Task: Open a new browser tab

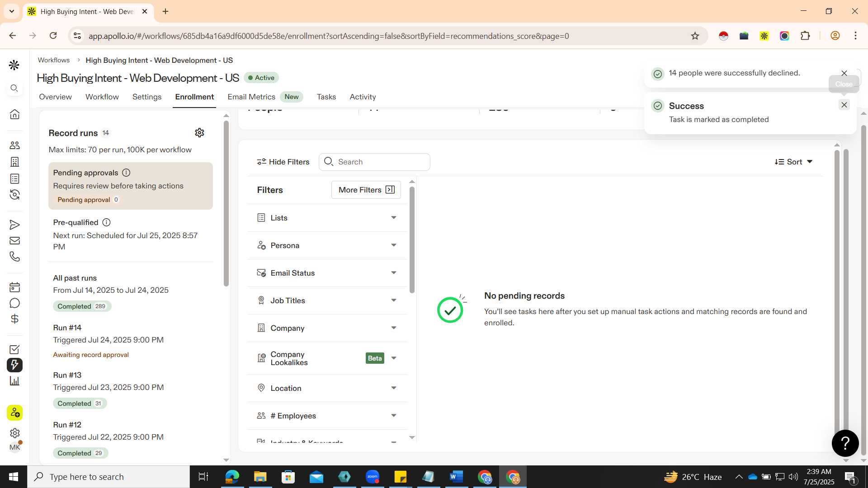Action: click(x=165, y=11)
